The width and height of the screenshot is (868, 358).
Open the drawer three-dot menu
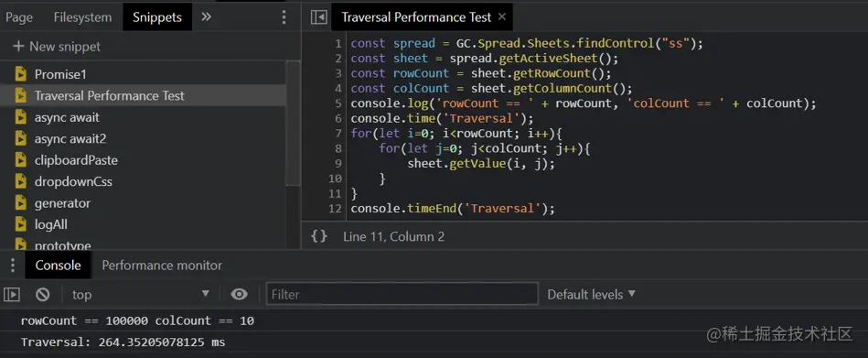[x=12, y=266]
